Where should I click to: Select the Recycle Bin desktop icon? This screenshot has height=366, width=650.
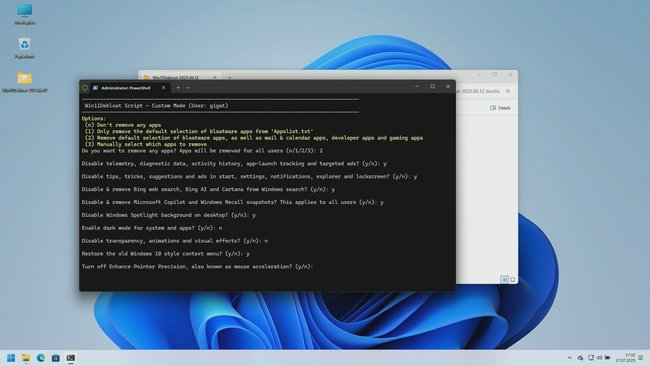pos(24,48)
